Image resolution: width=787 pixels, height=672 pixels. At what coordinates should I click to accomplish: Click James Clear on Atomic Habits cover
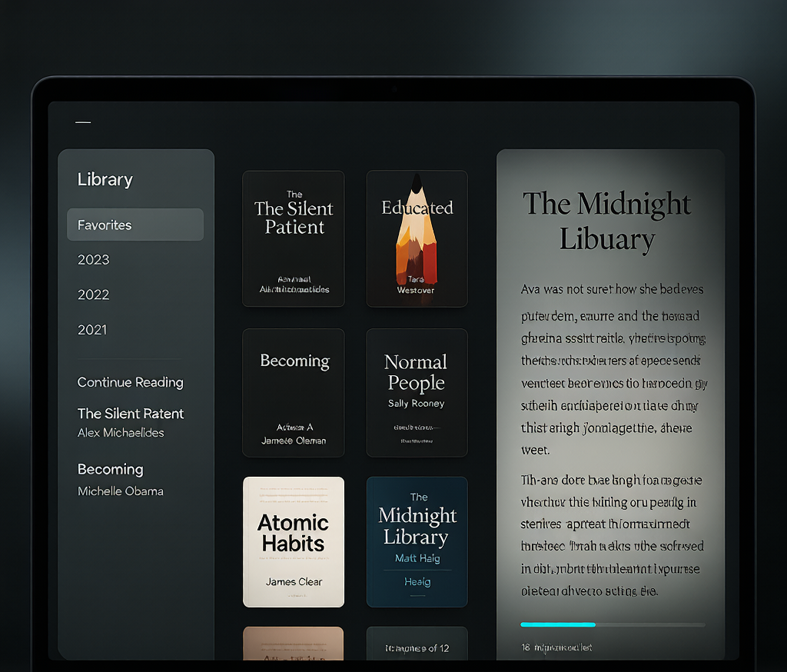[x=294, y=581]
